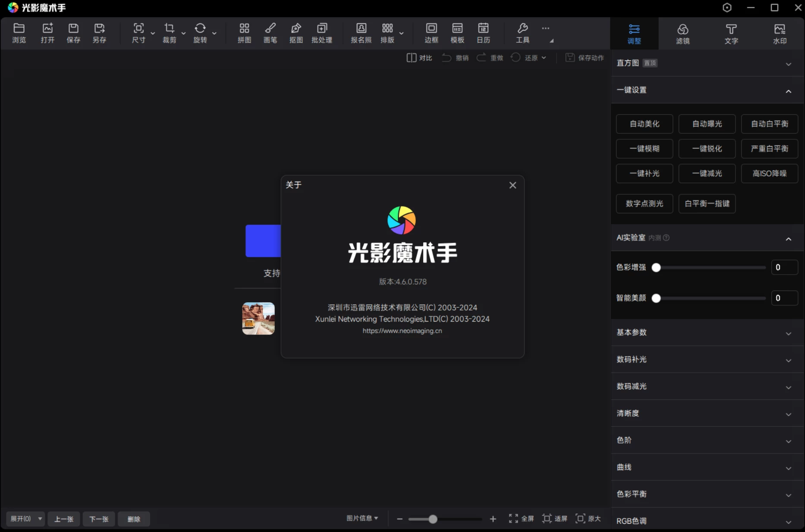
Task: Close the 关于 about dialog
Action: pyautogui.click(x=513, y=185)
